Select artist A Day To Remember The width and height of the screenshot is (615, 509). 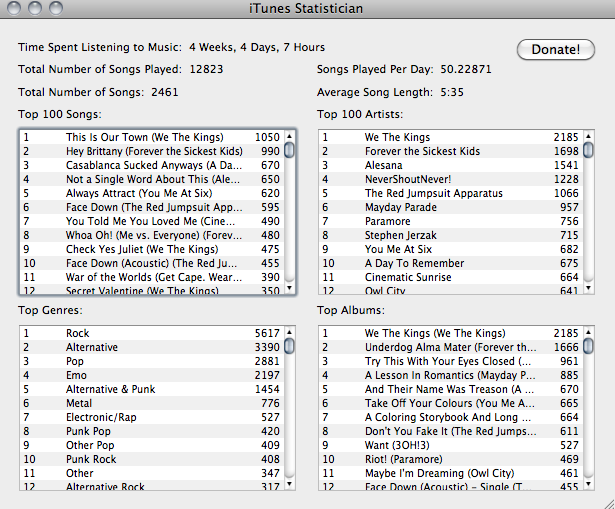(x=451, y=264)
